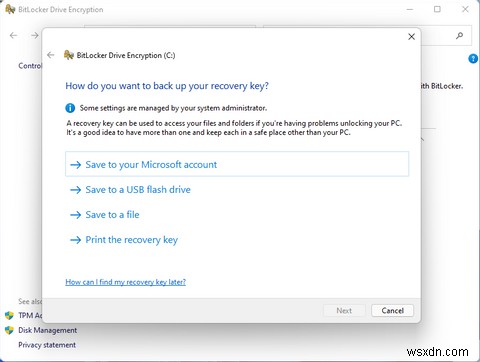The image size is (480, 362).
Task: Open Privacy statement link in Control Panel
Action: 47,345
